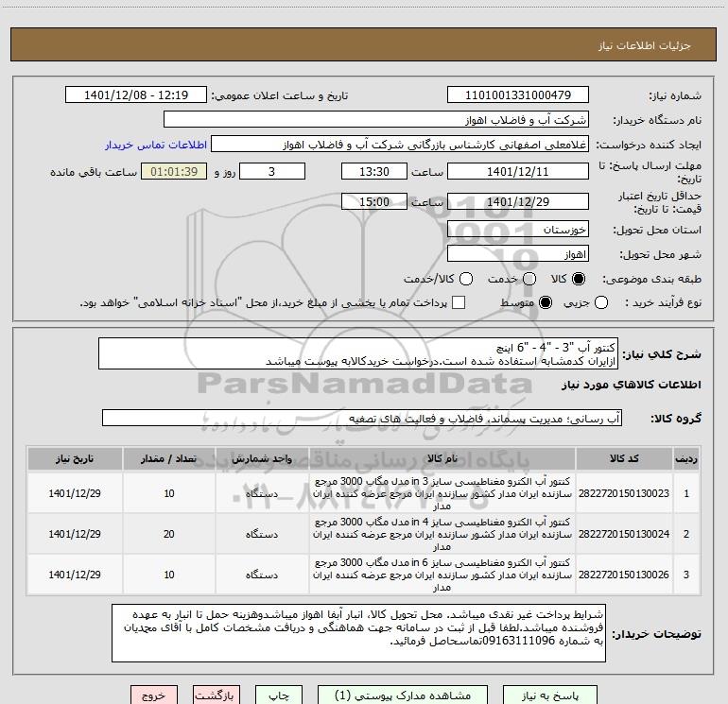Click quantity 20 in row 2
Image resolution: width=728 pixels, height=704 pixels.
click(169, 534)
